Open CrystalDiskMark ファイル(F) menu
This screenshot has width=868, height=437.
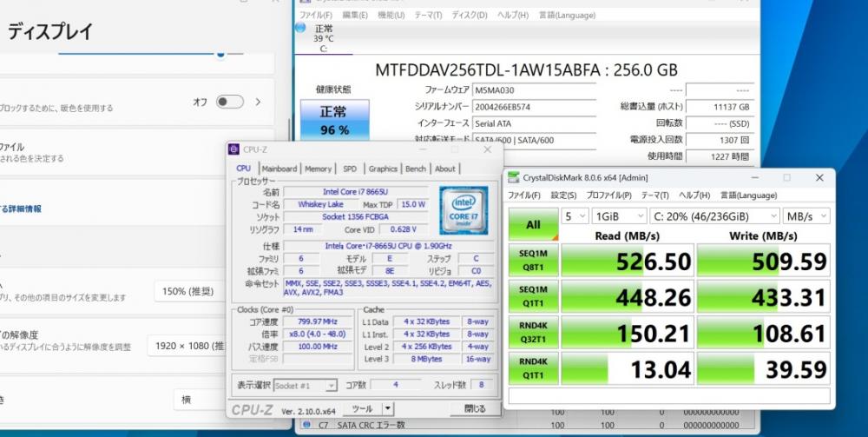(523, 195)
